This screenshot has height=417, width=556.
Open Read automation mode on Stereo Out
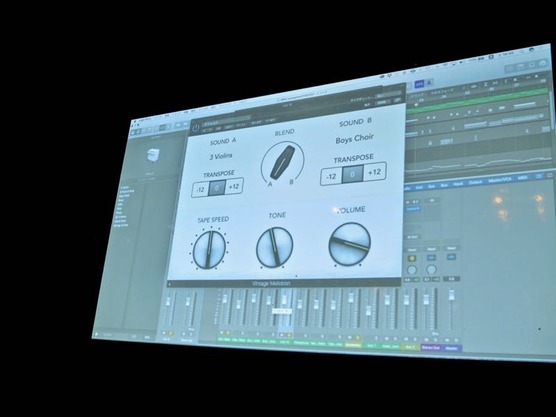tap(431, 249)
